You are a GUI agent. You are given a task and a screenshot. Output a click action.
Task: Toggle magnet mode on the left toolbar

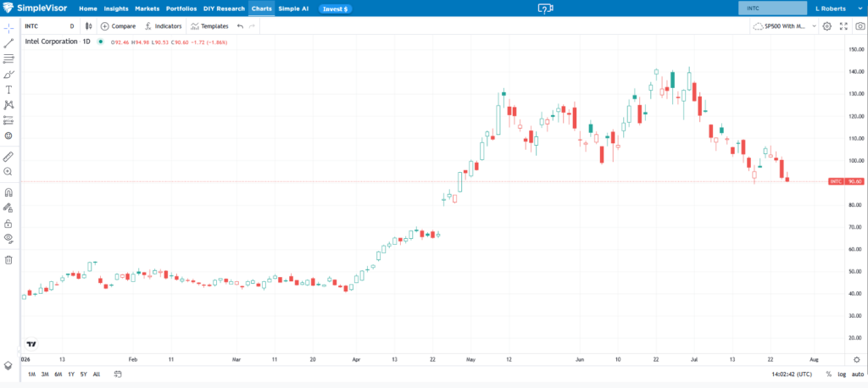8,192
